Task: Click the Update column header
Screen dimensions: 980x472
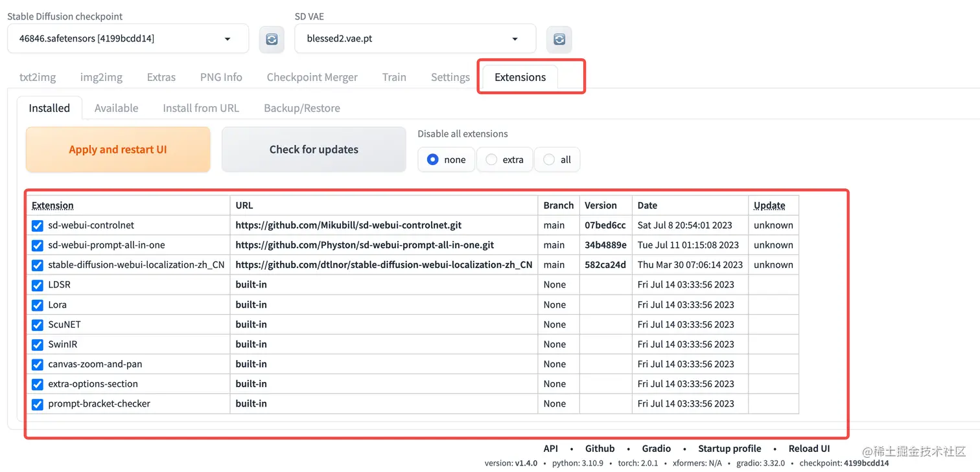Action: [x=769, y=205]
